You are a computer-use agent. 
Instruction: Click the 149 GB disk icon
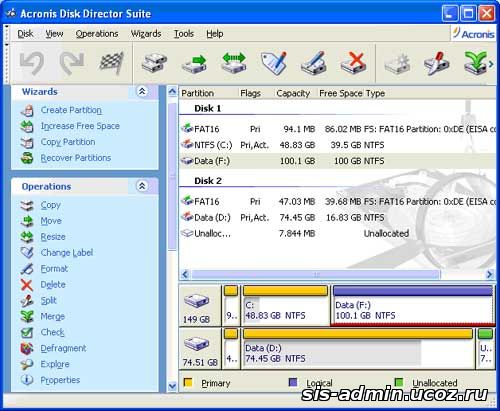[197, 301]
